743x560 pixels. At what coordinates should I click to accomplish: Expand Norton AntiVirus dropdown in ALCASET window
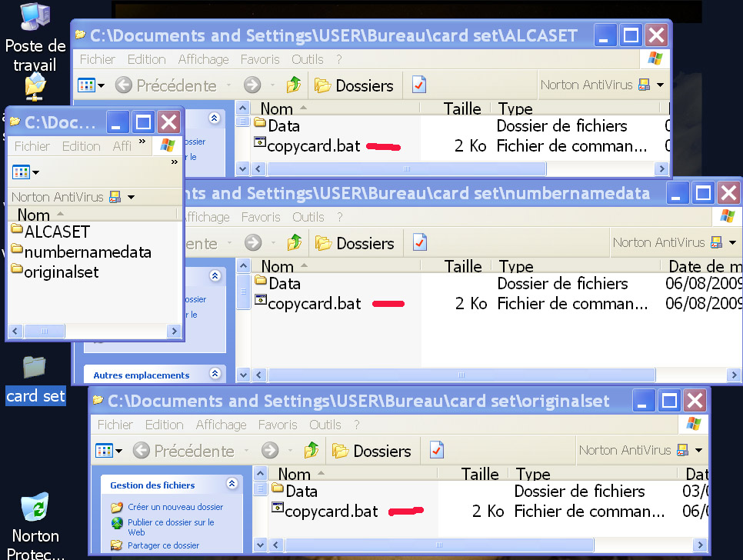click(660, 85)
